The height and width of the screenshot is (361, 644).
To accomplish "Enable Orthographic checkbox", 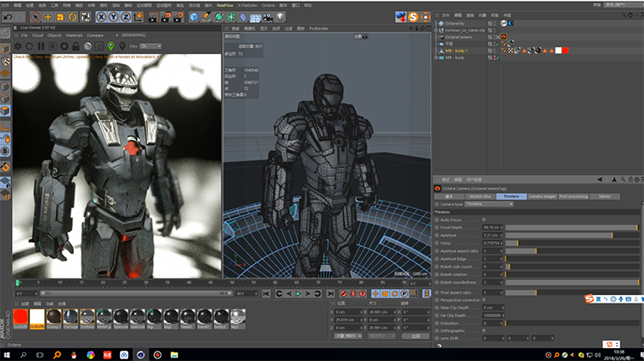I will pyautogui.click(x=483, y=331).
